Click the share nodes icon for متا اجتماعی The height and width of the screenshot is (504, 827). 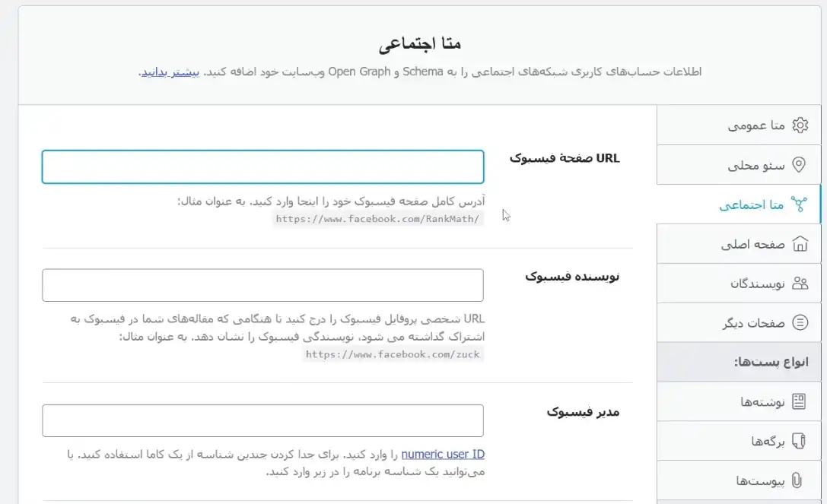pos(799,204)
